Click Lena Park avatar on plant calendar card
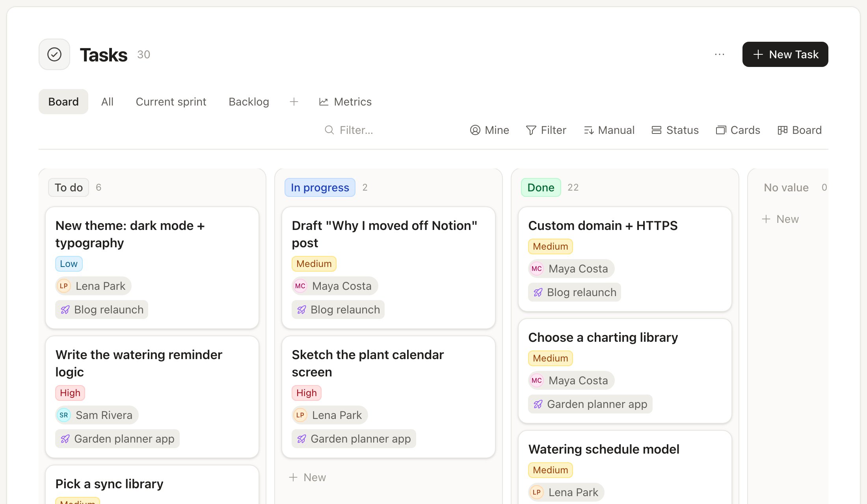Screen dimensions: 867x504 300,415
